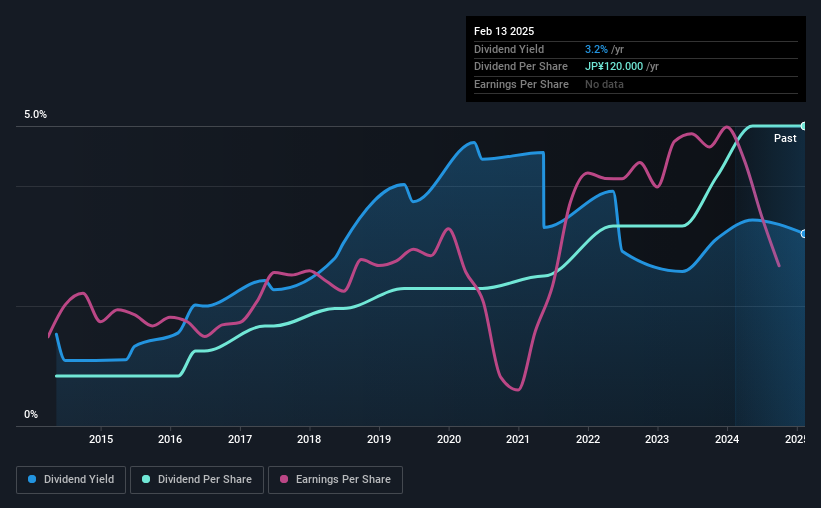Click the 2016 x-axis label
The height and width of the screenshot is (508, 821).
(170, 439)
